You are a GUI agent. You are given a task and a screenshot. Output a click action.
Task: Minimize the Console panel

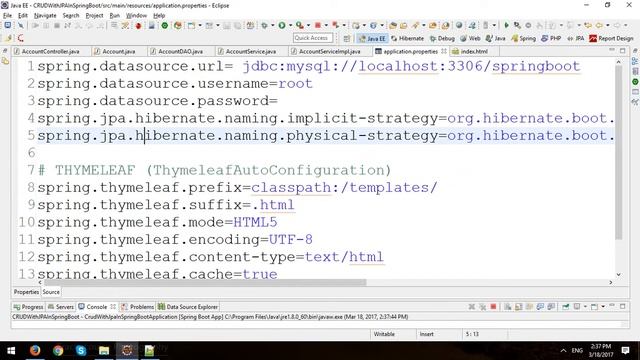click(x=612, y=306)
